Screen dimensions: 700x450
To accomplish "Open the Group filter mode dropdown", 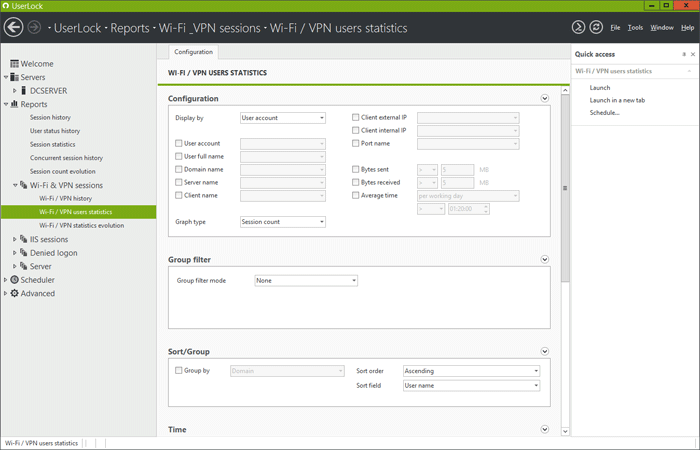I will coord(306,281).
